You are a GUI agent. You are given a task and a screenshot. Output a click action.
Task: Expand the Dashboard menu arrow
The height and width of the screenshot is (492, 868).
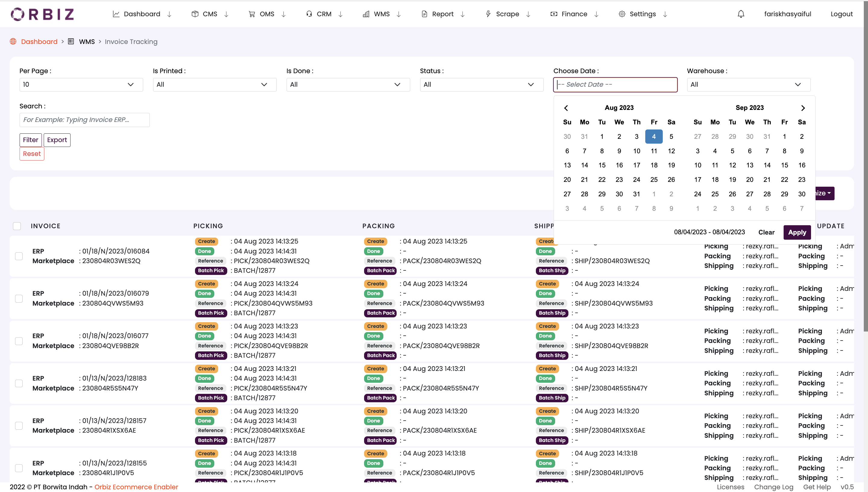(x=169, y=14)
